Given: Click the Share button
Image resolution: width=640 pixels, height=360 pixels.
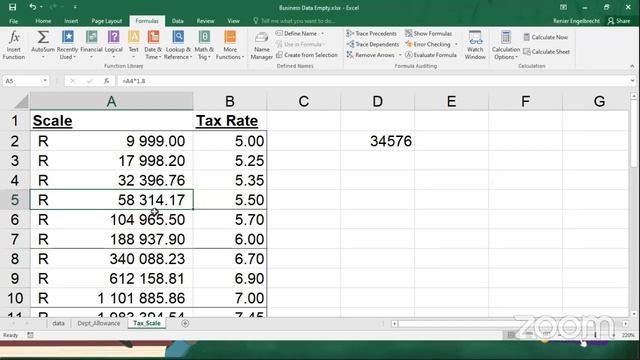Looking at the screenshot, I should coord(619,21).
